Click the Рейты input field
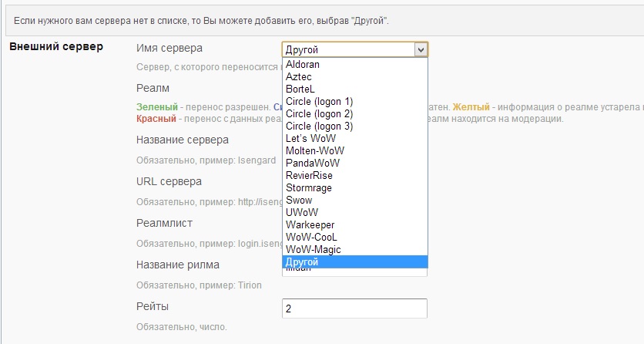Viewport: 644px width, 344px height. coord(354,309)
